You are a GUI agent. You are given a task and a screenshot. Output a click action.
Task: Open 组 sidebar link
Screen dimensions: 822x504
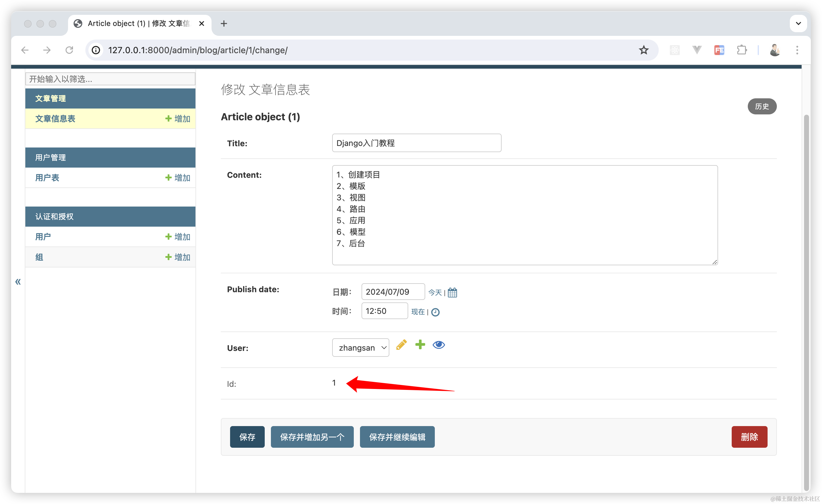point(39,257)
